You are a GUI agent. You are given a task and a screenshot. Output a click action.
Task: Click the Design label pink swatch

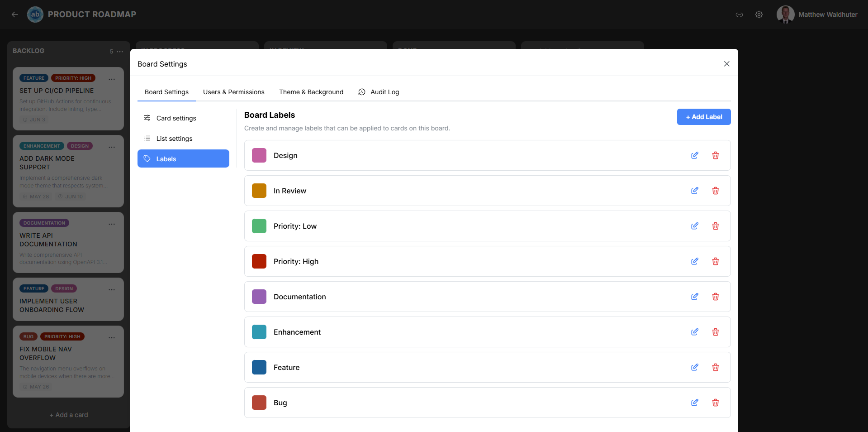259,155
